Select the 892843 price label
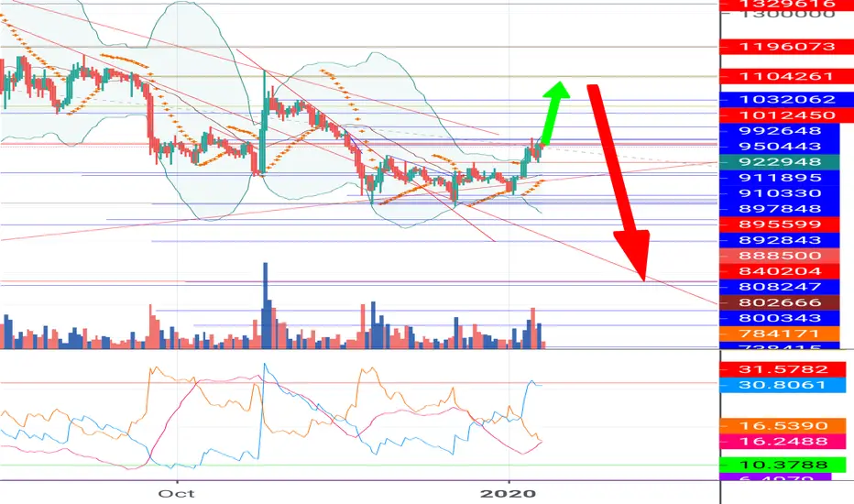This screenshot has width=854, height=504. [x=780, y=240]
